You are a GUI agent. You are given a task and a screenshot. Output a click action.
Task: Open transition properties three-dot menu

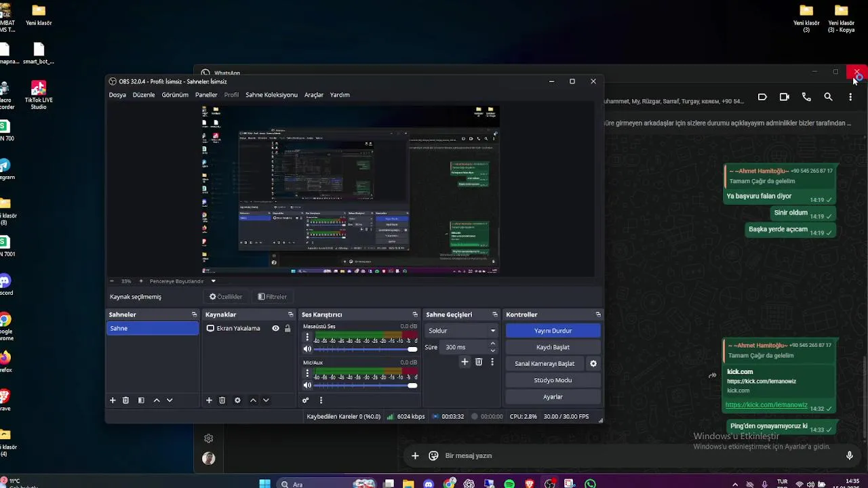492,362
